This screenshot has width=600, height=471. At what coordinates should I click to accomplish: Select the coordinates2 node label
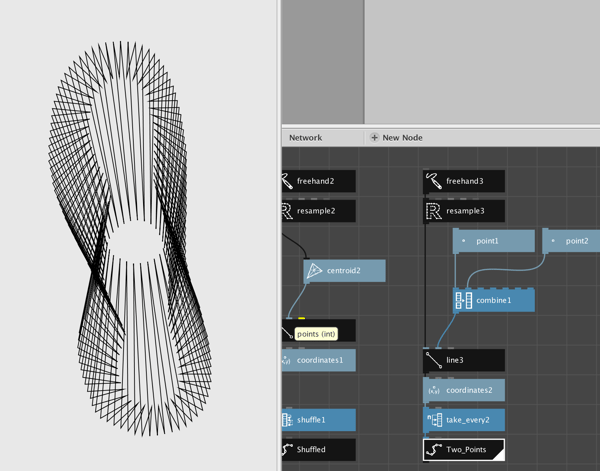point(469,390)
